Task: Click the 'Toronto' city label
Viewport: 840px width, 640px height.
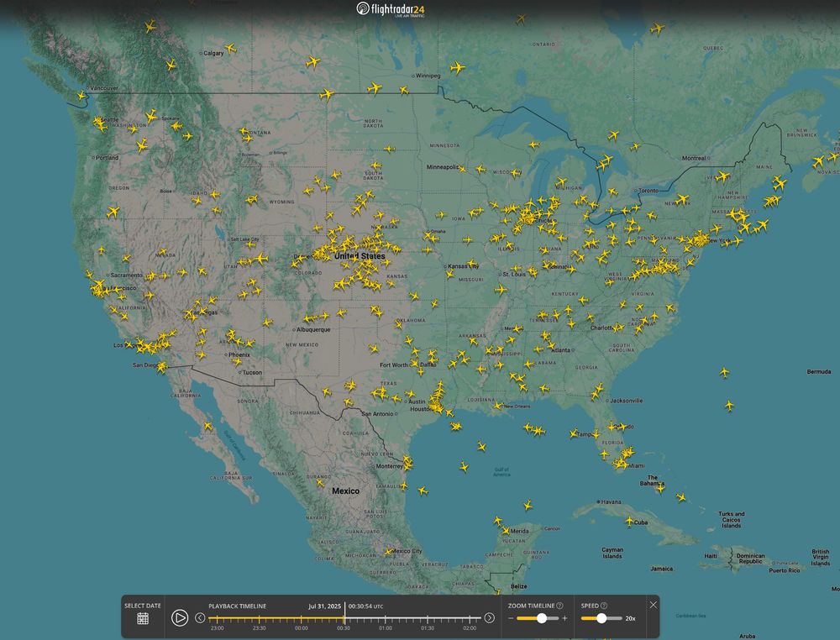Action: (x=648, y=190)
